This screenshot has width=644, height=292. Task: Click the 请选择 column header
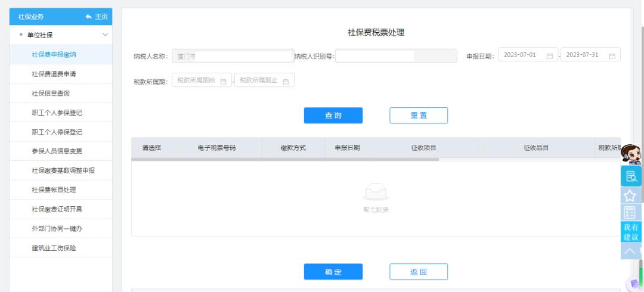click(x=151, y=148)
